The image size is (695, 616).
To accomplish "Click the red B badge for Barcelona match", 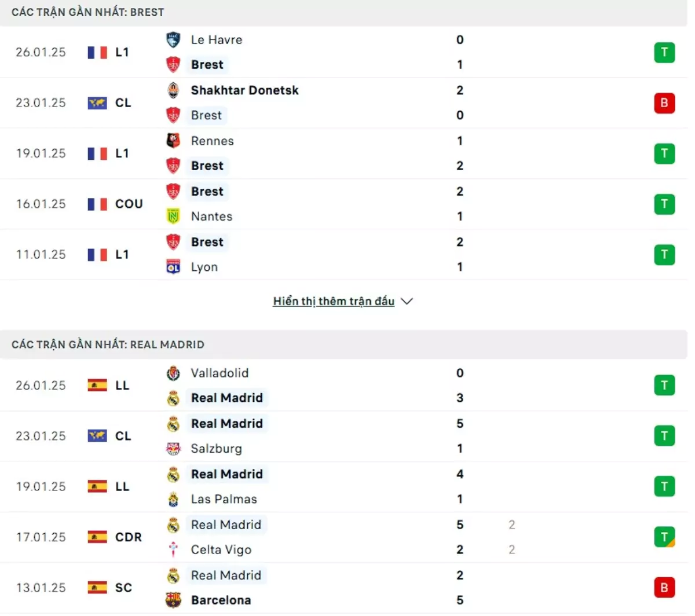I will (x=664, y=588).
